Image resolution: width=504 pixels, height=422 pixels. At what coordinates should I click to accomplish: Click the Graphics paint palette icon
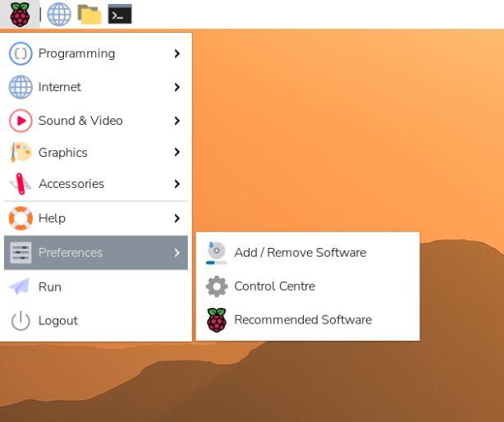21,153
